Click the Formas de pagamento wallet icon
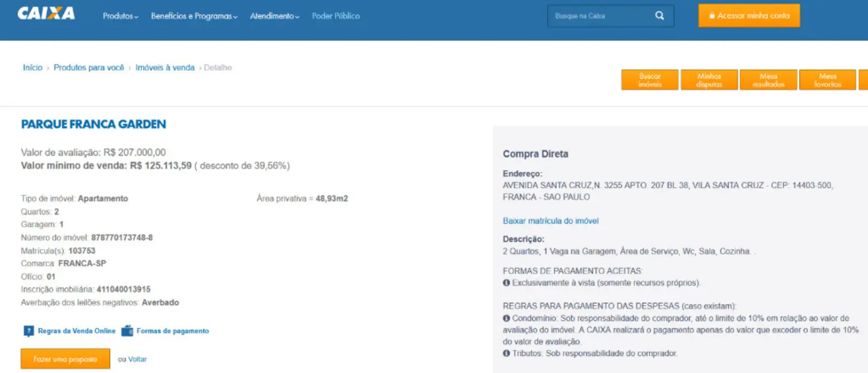This screenshot has width=868, height=373. pyautogui.click(x=127, y=331)
